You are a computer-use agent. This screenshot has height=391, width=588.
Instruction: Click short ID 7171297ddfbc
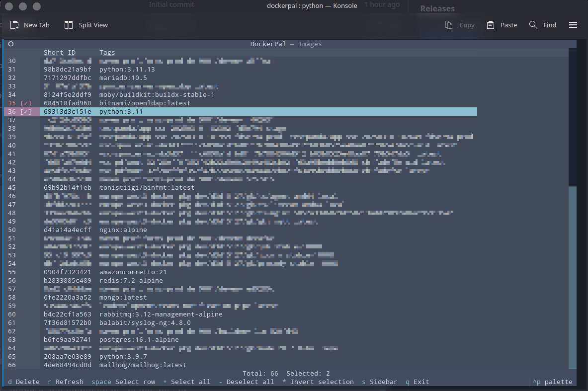click(x=68, y=78)
